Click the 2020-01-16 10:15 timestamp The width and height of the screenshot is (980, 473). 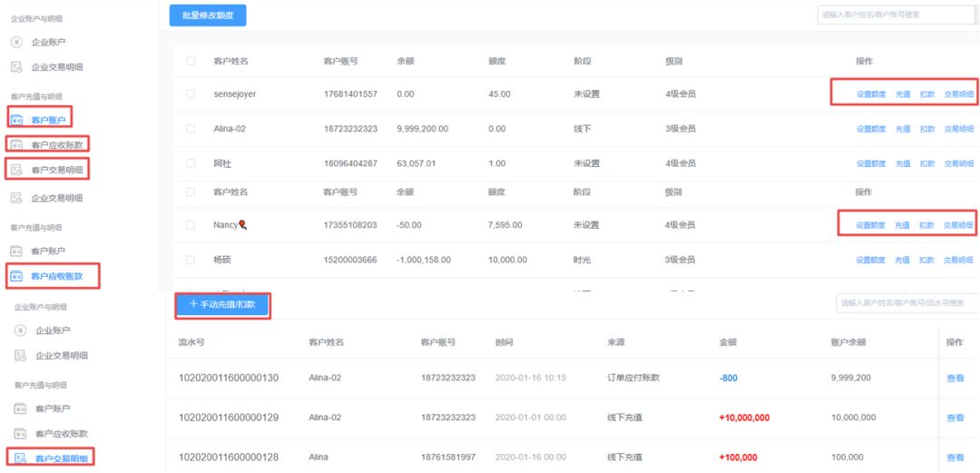click(x=531, y=378)
